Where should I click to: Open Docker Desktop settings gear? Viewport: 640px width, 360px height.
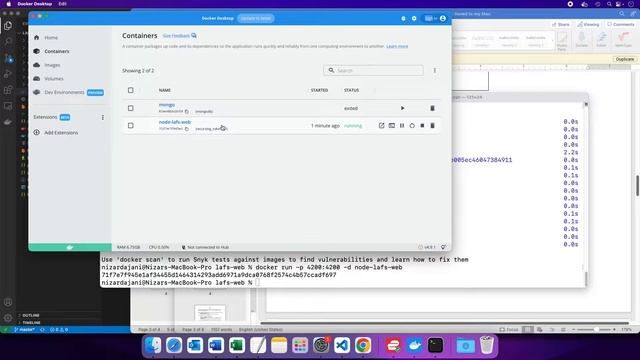point(414,18)
